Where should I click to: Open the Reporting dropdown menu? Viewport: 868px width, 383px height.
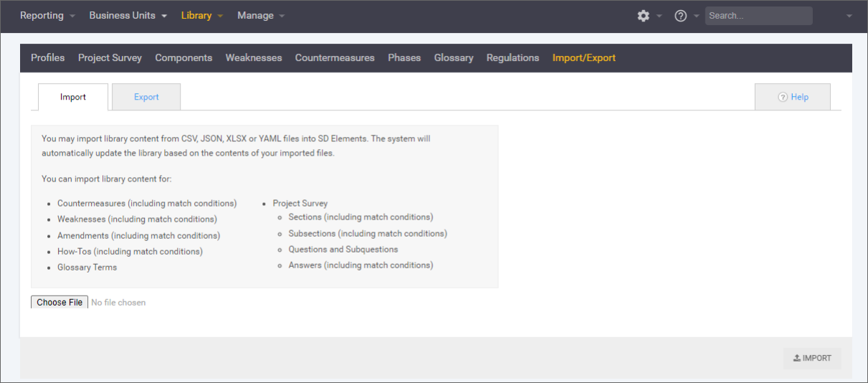(47, 16)
